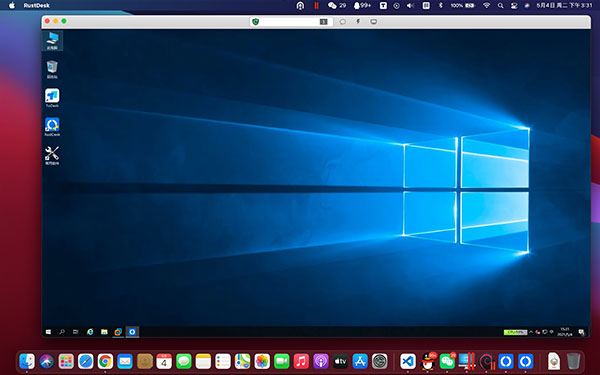Viewport: 600px width, 375px height.
Task: Click the search magnifier in remote Windows taskbar
Action: point(62,332)
